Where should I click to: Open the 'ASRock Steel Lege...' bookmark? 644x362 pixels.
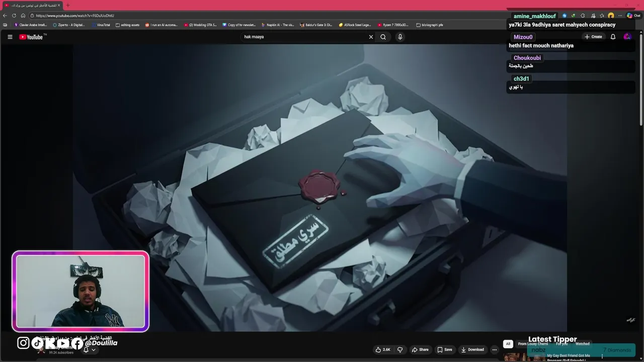[355, 25]
